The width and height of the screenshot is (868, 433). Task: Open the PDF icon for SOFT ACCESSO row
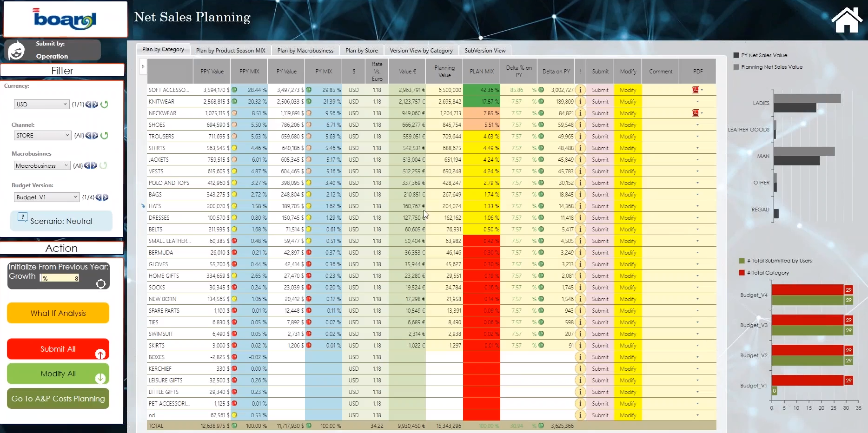(x=695, y=90)
